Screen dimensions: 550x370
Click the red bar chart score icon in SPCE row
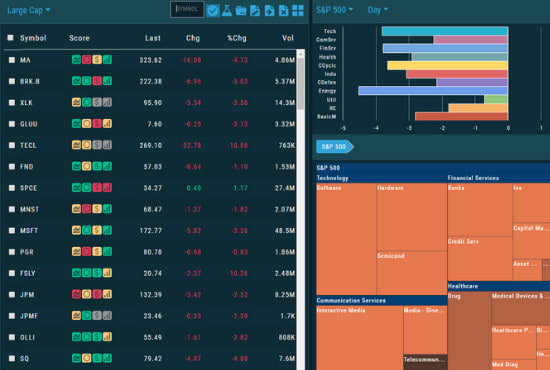click(x=107, y=188)
